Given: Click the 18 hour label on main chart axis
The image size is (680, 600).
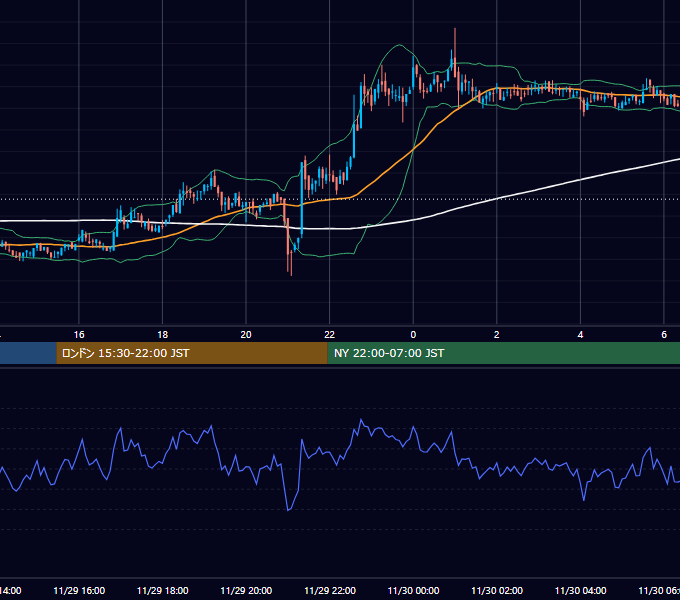Looking at the screenshot, I should [162, 335].
